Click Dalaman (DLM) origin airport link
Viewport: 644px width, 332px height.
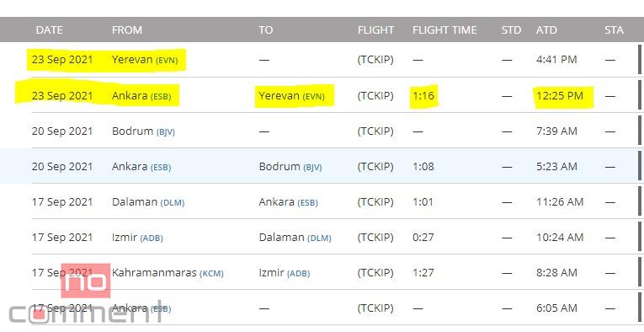pos(148,201)
